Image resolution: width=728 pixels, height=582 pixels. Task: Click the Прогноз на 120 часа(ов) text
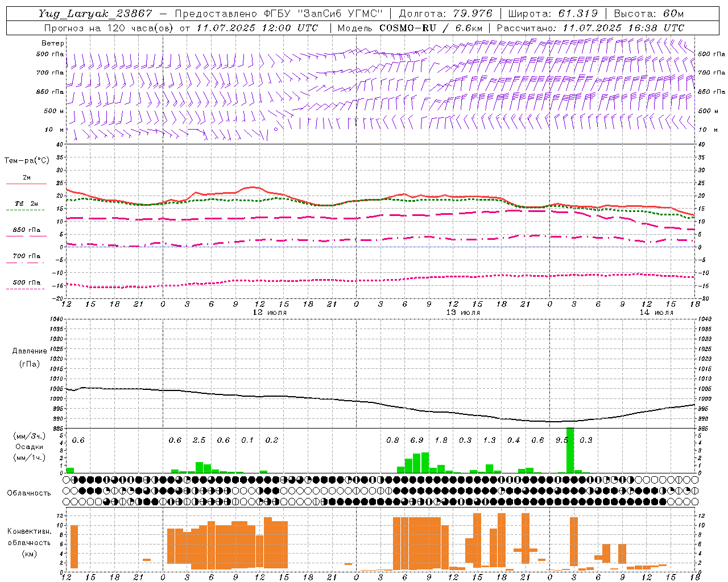point(109,28)
